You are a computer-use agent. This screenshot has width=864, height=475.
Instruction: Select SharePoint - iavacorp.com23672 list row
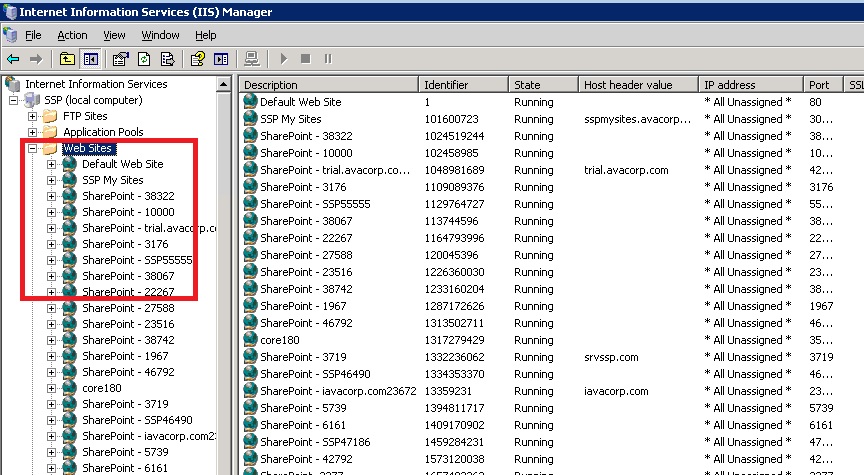pyautogui.click(x=338, y=391)
